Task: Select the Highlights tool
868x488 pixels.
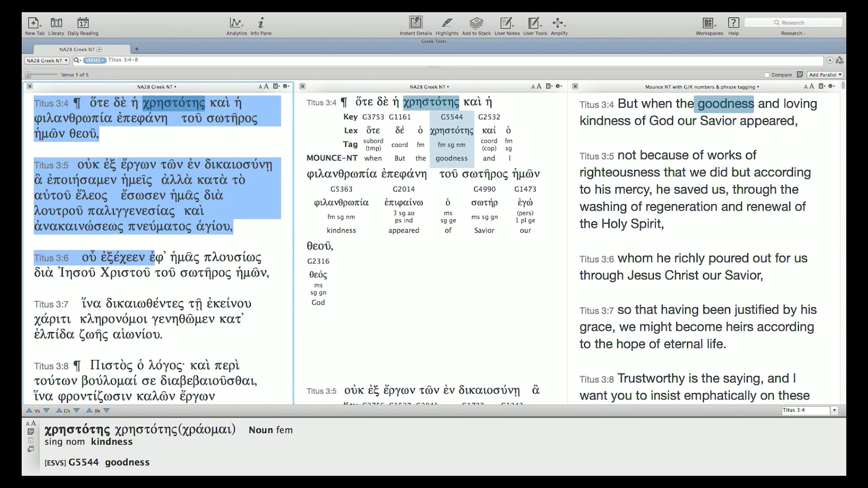Action: click(447, 23)
